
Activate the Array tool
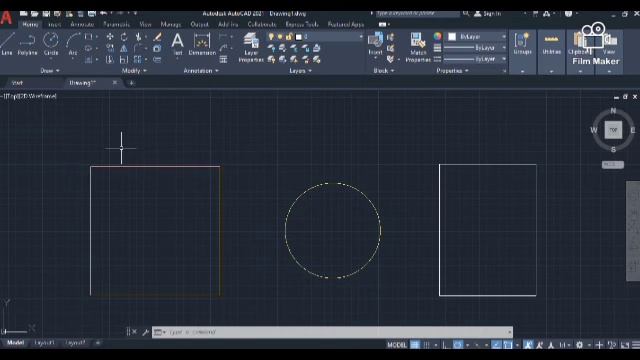138,60
